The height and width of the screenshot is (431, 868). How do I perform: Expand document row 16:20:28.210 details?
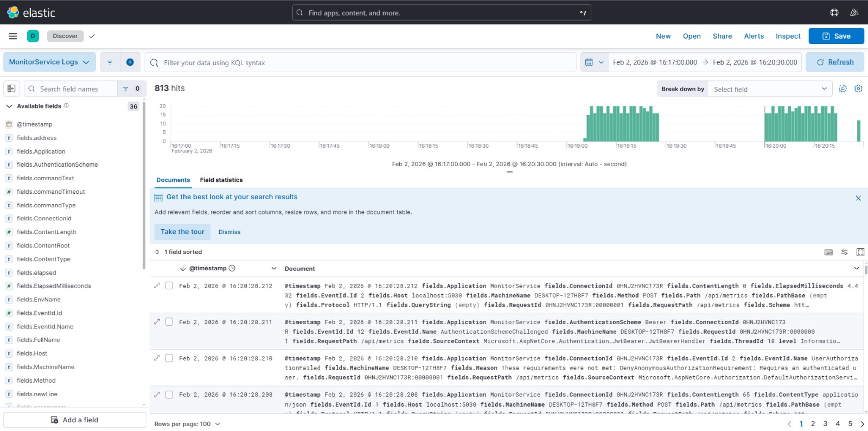click(x=157, y=358)
